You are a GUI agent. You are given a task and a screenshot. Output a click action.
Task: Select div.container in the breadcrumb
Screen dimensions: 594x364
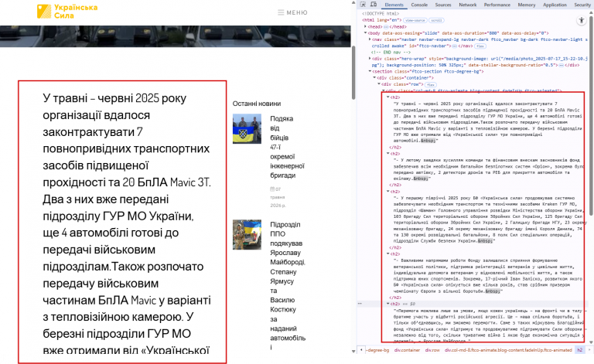(408, 350)
